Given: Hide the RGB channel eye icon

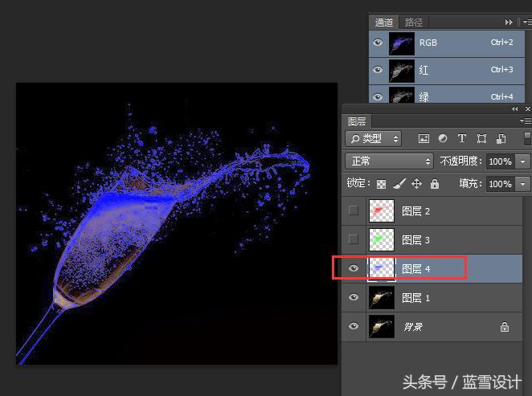Looking at the screenshot, I should pos(378,43).
